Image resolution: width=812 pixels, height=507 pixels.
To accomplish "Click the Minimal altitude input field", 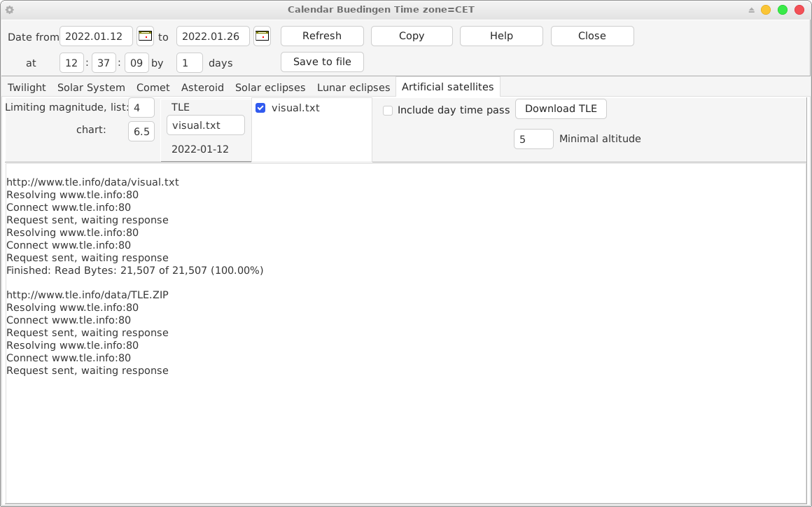I will (x=533, y=139).
